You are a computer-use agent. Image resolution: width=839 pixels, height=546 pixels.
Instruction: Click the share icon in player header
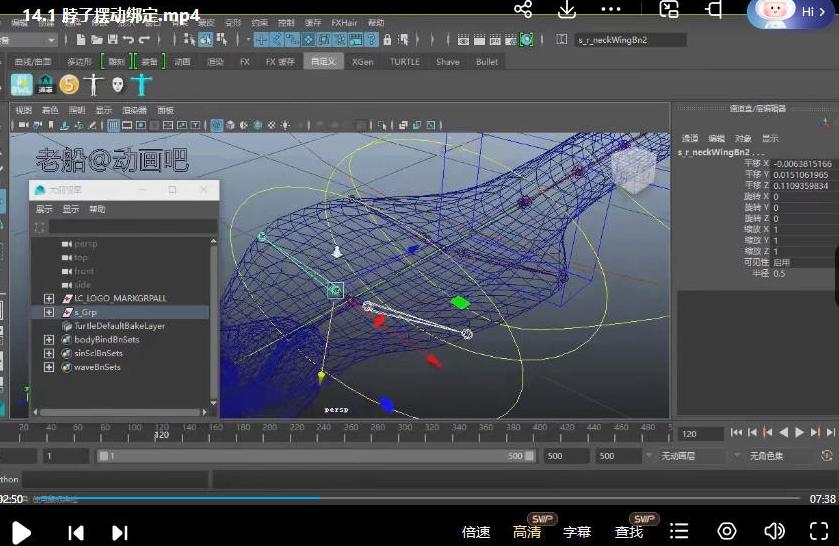click(x=523, y=10)
